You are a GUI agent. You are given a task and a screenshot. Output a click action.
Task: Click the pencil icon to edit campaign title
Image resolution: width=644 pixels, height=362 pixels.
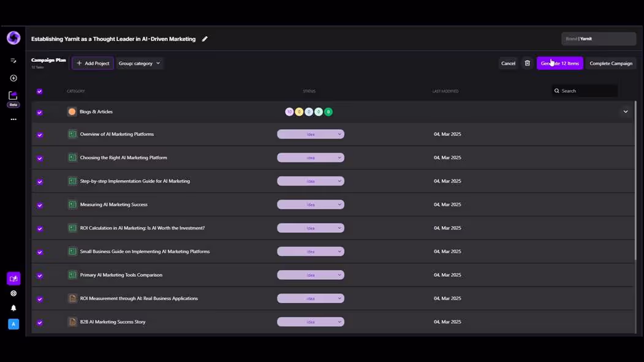pyautogui.click(x=205, y=39)
